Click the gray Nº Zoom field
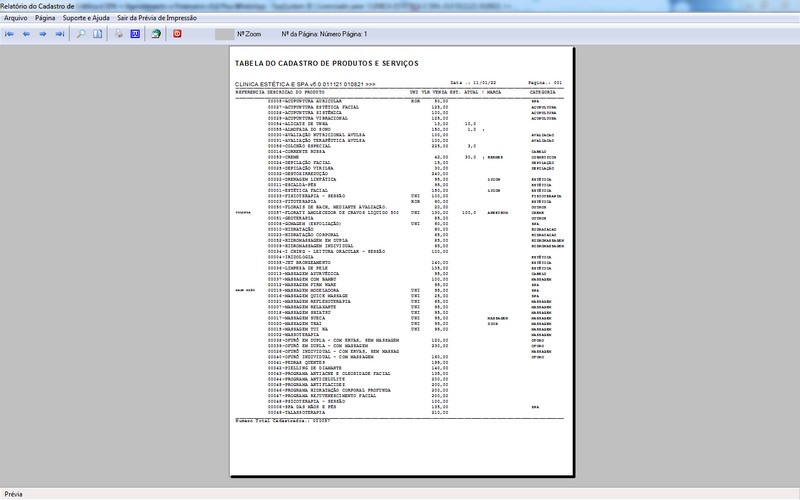 [x=224, y=34]
